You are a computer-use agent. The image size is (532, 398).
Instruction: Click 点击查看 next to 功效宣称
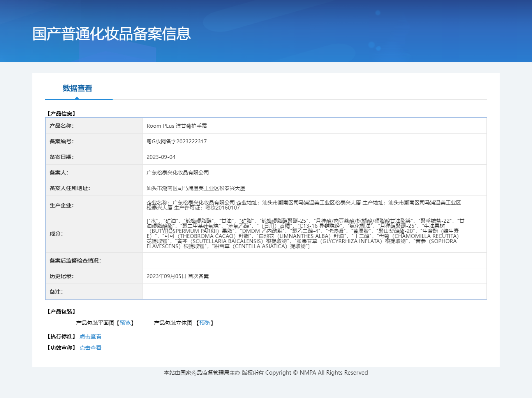click(90, 348)
